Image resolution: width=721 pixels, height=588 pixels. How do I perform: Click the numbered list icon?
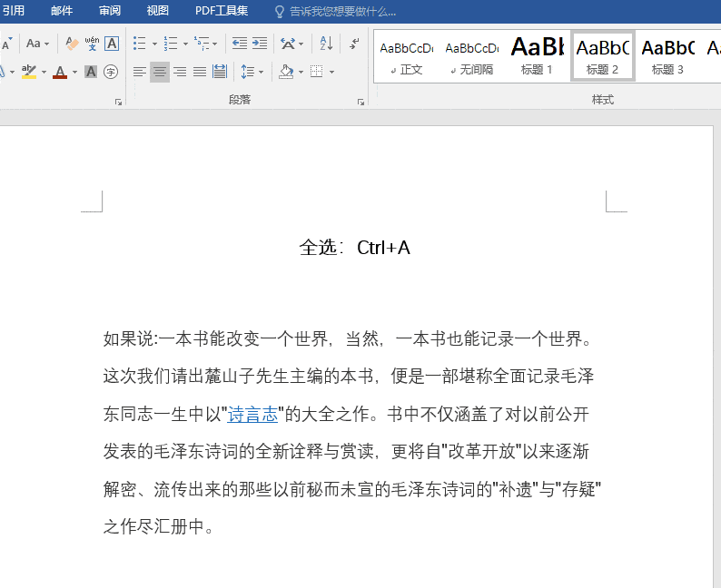(171, 44)
